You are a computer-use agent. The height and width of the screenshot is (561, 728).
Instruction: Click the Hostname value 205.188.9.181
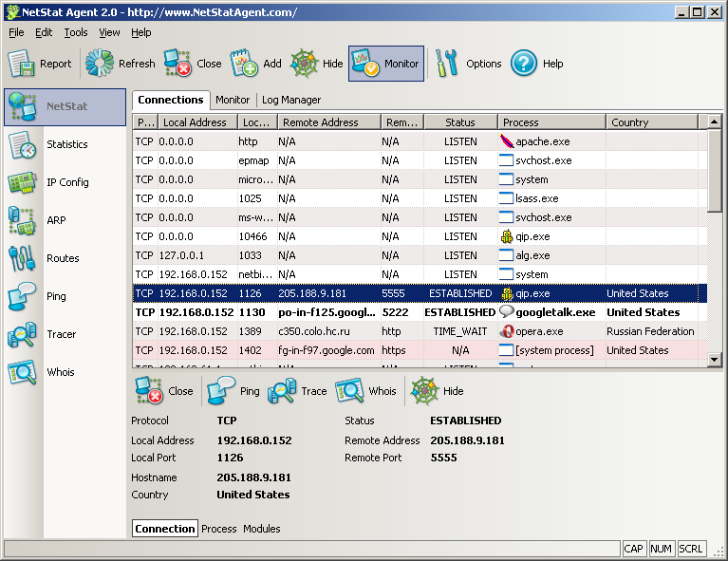(254, 477)
